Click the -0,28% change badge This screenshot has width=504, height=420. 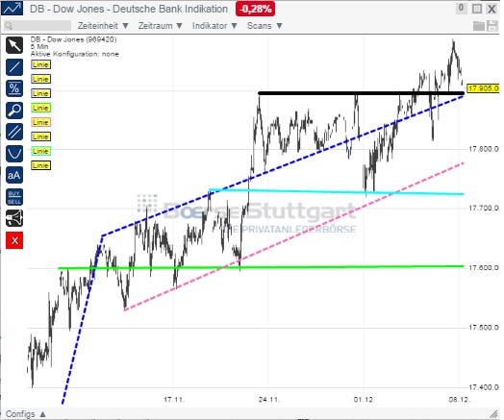(x=255, y=9)
